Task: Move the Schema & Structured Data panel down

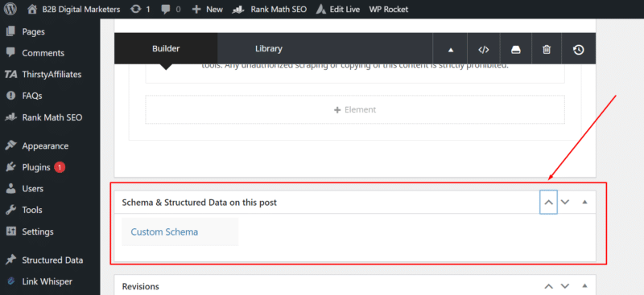Action: (565, 202)
